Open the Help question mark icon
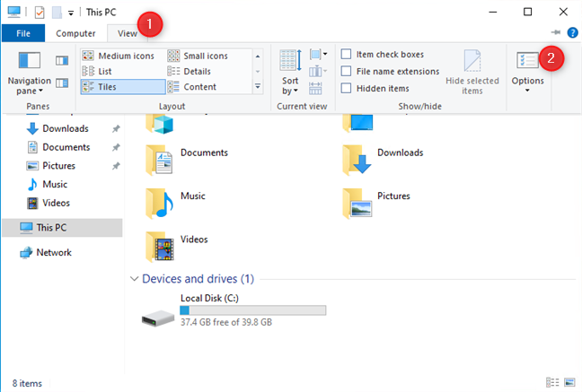The width and height of the screenshot is (582, 392). 572,32
